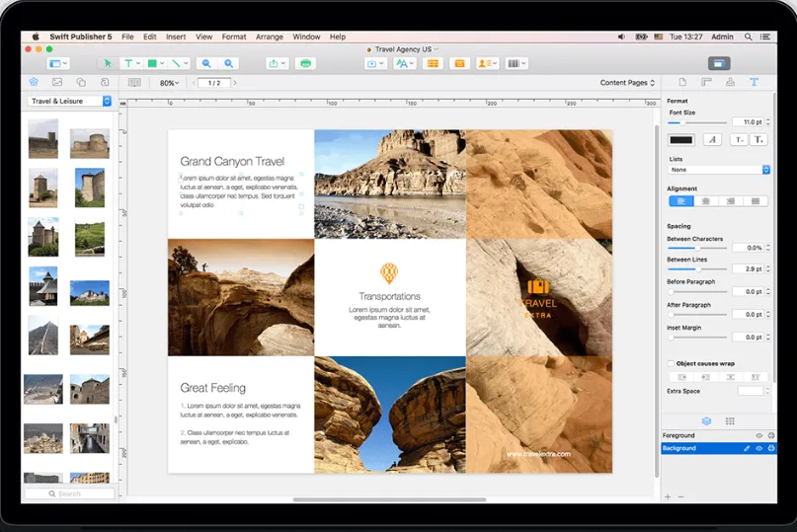Decrease text size with T- button
Viewport: 797px width, 532px height.
pos(739,140)
